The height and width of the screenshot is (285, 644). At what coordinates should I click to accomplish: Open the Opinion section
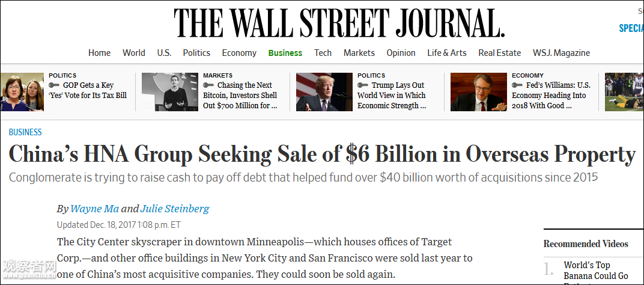(x=401, y=53)
